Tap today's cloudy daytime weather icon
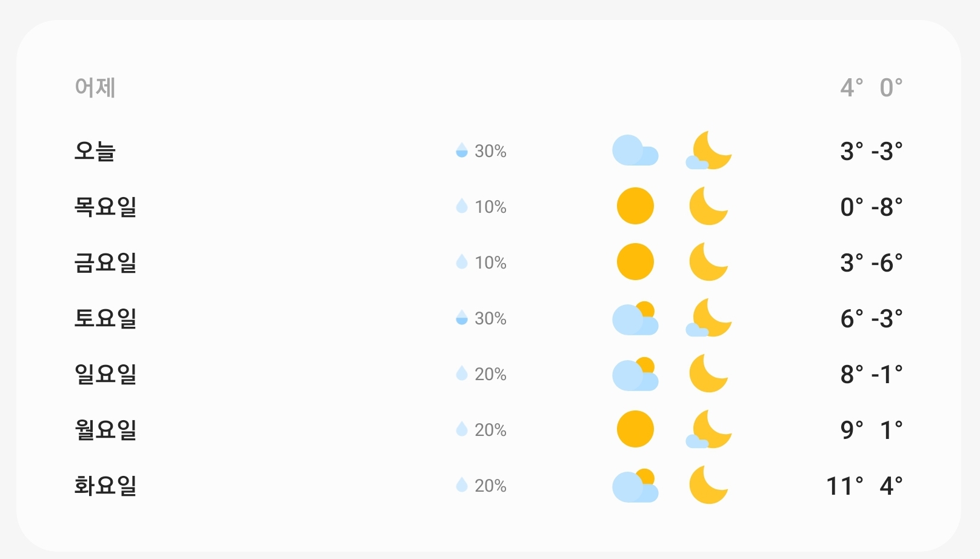This screenshot has width=980, height=559. pyautogui.click(x=635, y=150)
